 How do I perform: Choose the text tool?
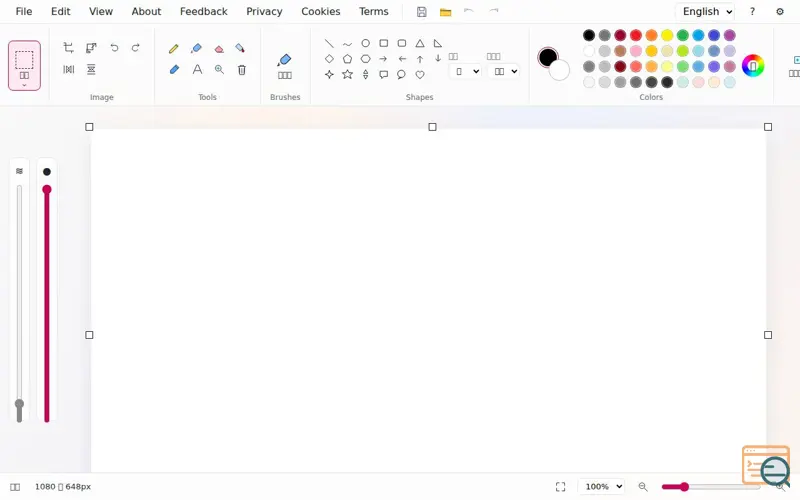coord(197,69)
